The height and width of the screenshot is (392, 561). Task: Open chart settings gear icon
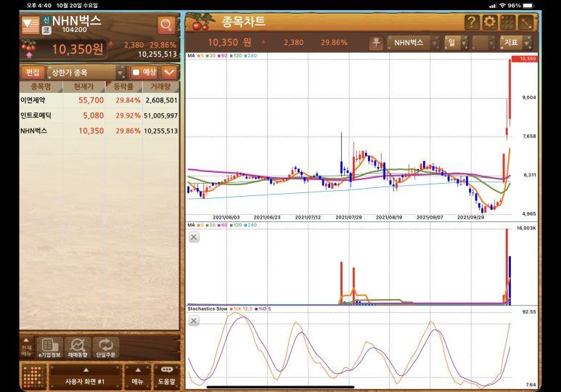coord(489,23)
